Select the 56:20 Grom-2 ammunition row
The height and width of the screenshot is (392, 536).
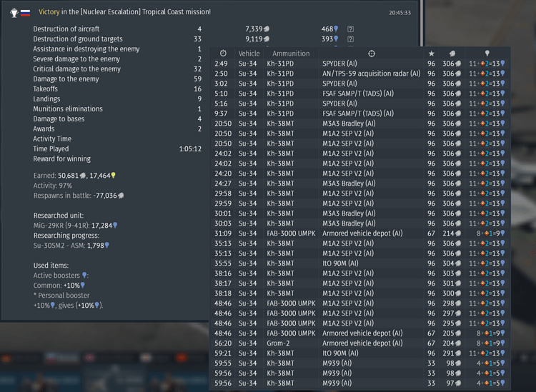[x=359, y=343]
